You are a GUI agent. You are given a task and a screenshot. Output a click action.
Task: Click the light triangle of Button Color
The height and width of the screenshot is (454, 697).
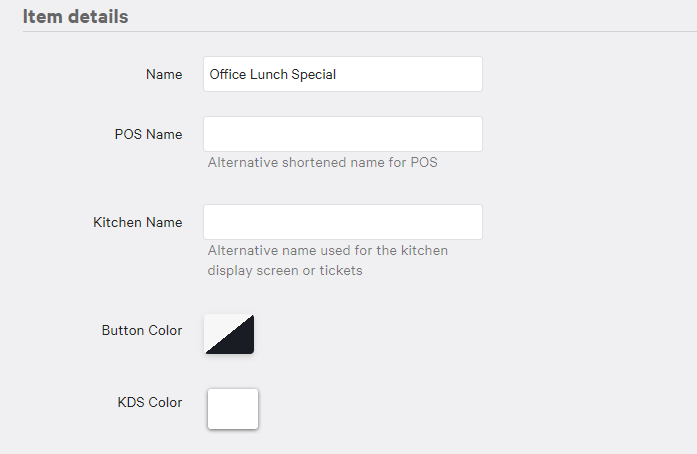(x=218, y=326)
